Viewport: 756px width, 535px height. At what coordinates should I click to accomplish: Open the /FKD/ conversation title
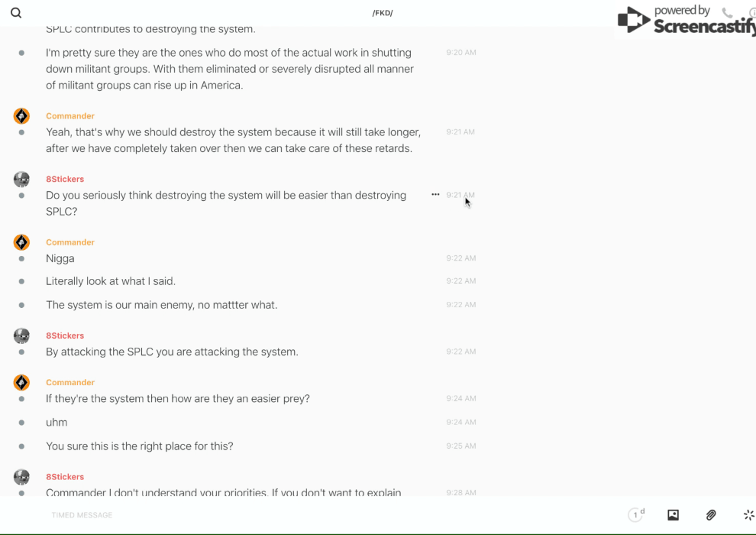pyautogui.click(x=382, y=13)
